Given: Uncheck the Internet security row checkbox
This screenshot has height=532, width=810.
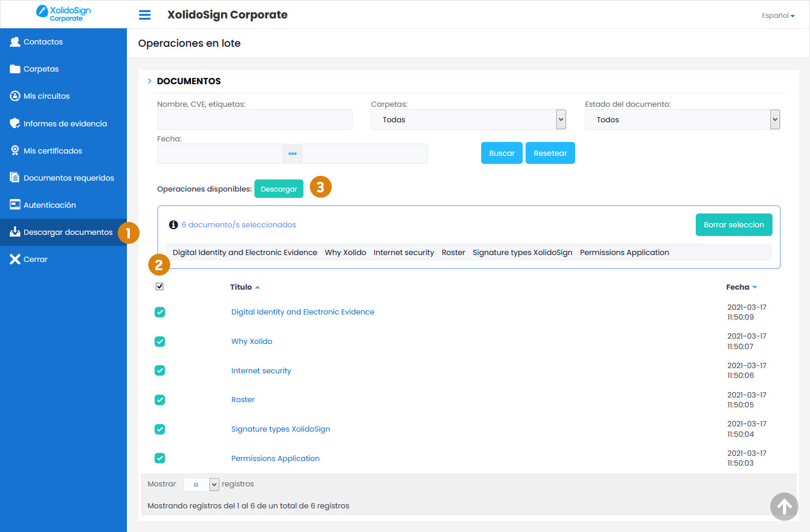Looking at the screenshot, I should coord(160,370).
